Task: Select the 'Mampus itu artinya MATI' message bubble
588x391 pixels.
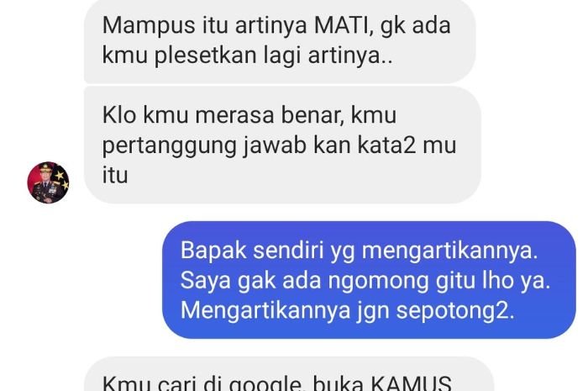Action: click(280, 40)
